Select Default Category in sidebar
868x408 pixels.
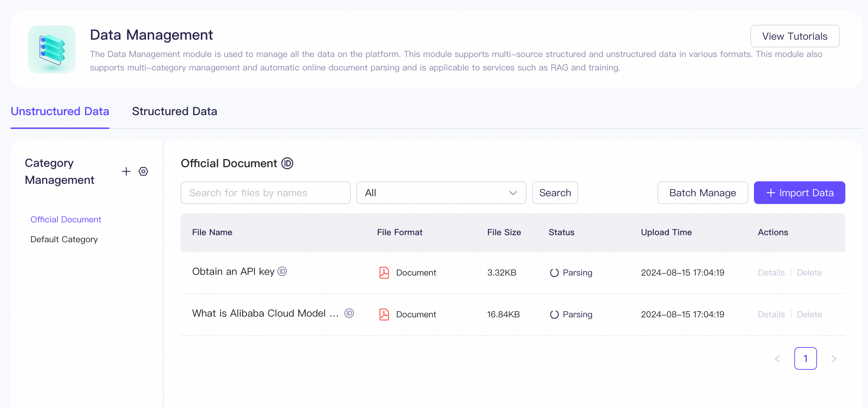(64, 239)
